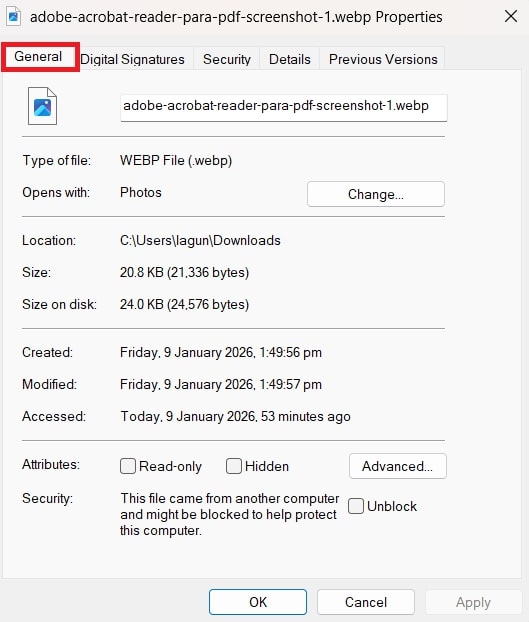Click the 'WEBP File (.webp)' text
529x622 pixels.
(x=176, y=161)
